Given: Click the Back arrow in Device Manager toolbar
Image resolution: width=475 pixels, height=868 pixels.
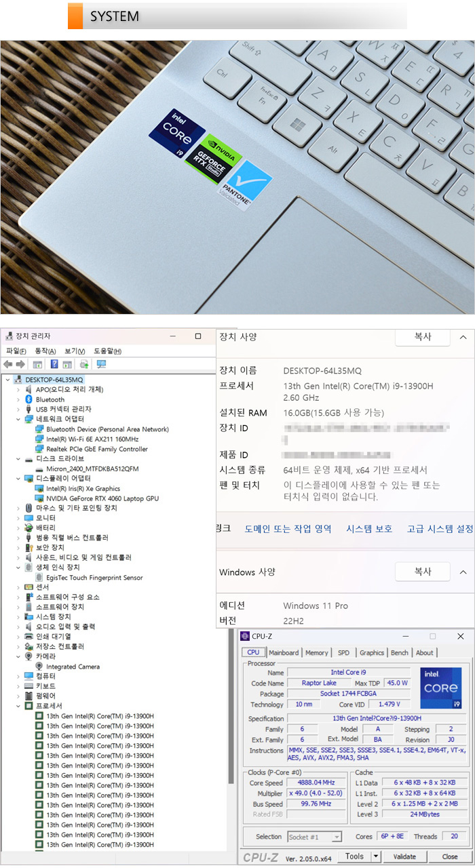Looking at the screenshot, I should pyautogui.click(x=8, y=364).
